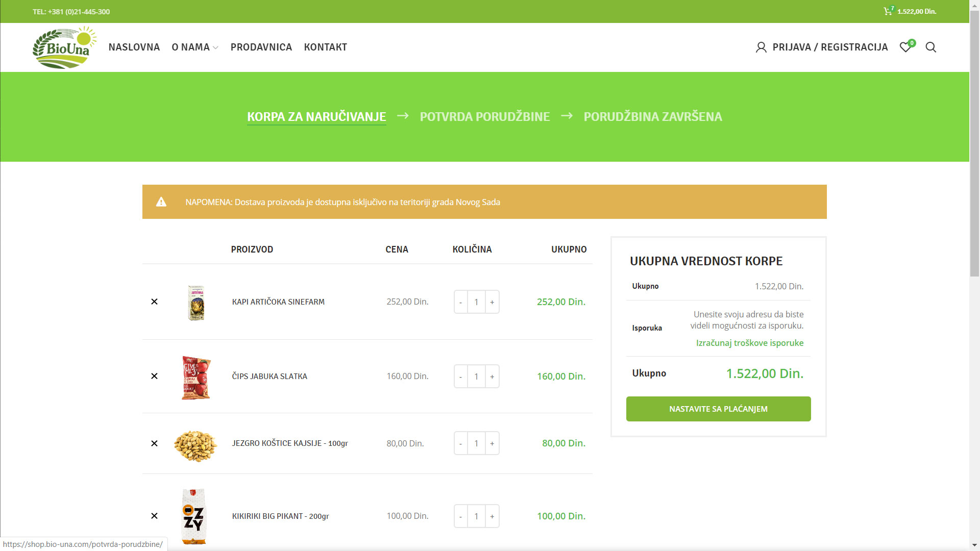The width and height of the screenshot is (980, 551).
Task: Open the cart icon in top bar
Action: [888, 11]
